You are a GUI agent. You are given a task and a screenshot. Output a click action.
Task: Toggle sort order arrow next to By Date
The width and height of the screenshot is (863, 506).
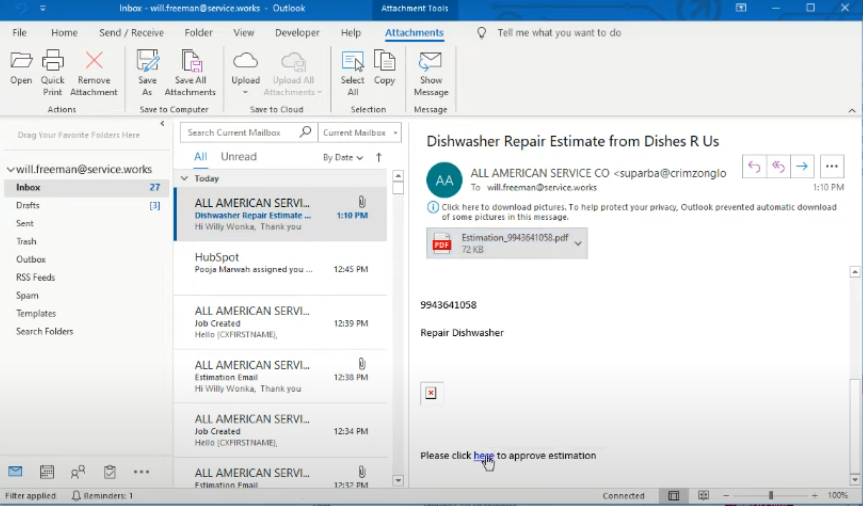(x=379, y=157)
